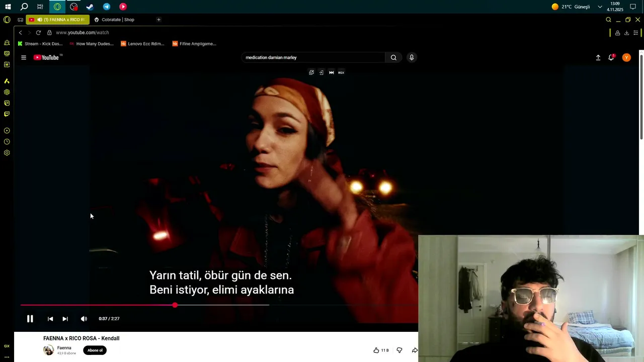The height and width of the screenshot is (362, 644).
Task: Open Windows Start menu
Action: coord(8,7)
